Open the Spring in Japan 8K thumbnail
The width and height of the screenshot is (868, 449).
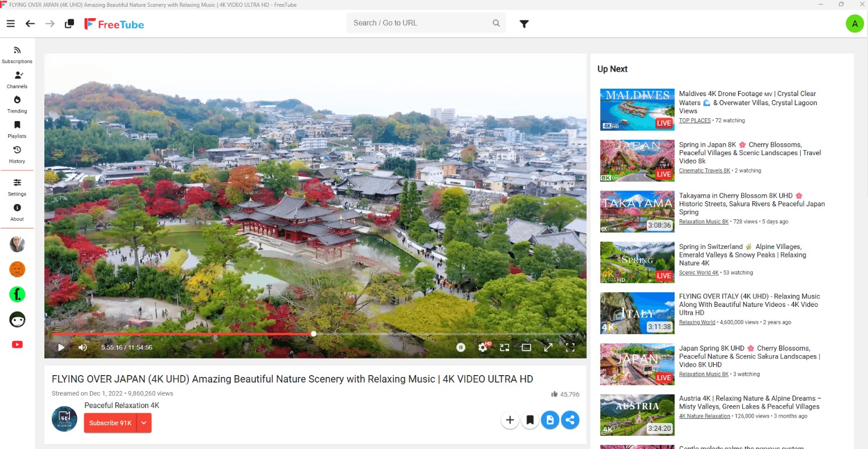[x=637, y=160]
